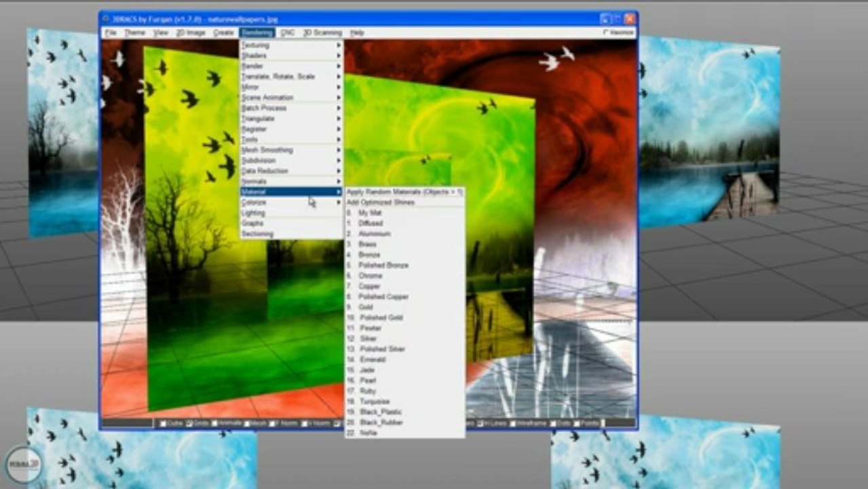Viewport: 868px width, 489px height.
Task: Open the Theme menu
Action: pos(134,33)
